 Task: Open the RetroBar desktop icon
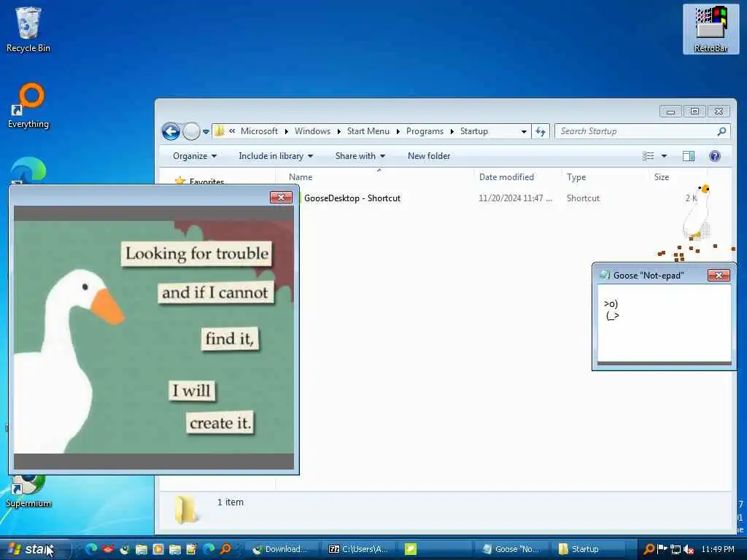(711, 29)
